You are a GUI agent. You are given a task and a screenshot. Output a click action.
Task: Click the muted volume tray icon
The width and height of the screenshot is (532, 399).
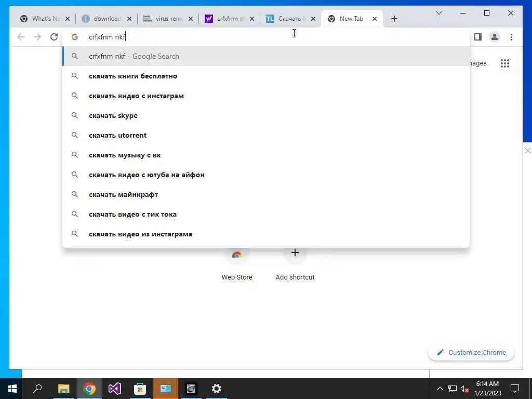click(x=464, y=389)
